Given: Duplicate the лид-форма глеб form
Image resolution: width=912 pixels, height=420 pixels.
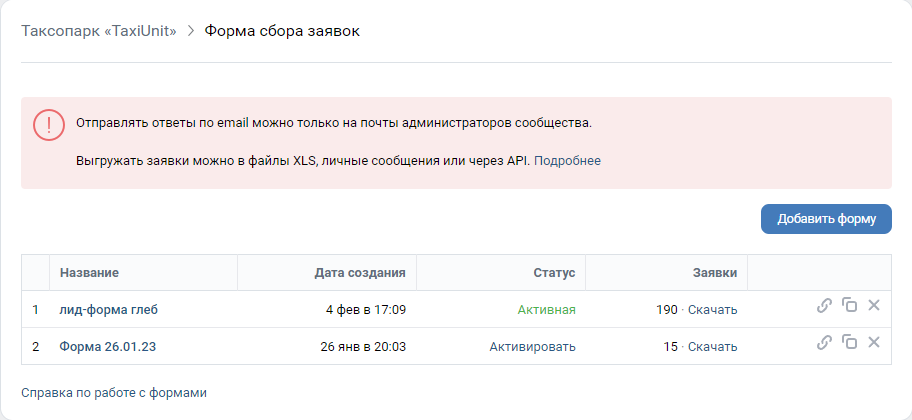Looking at the screenshot, I should (x=849, y=305).
